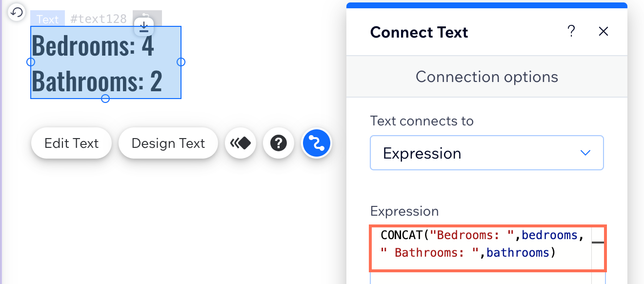Click the circular undo arrow icon
This screenshot has height=284, width=644.
17,12
